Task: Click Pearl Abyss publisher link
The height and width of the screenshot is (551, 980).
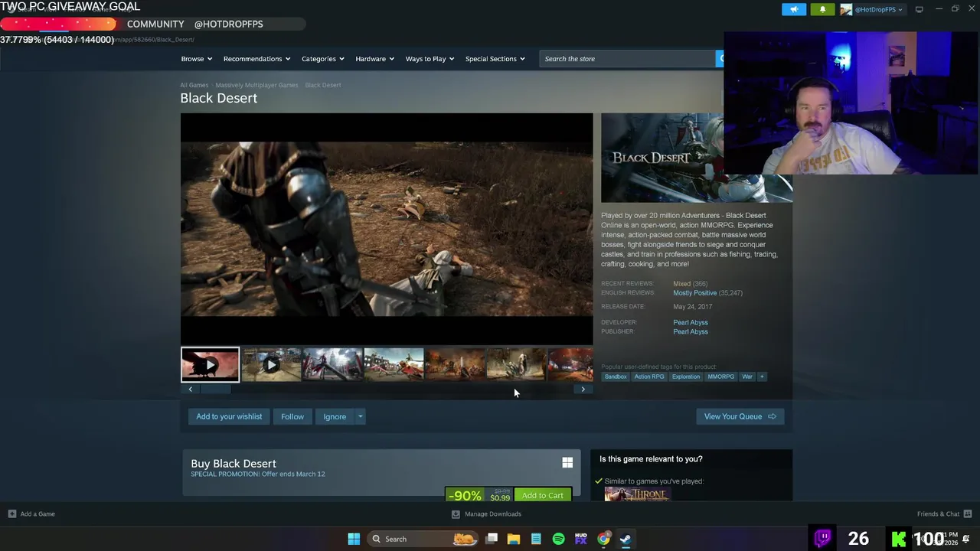Action: (691, 331)
